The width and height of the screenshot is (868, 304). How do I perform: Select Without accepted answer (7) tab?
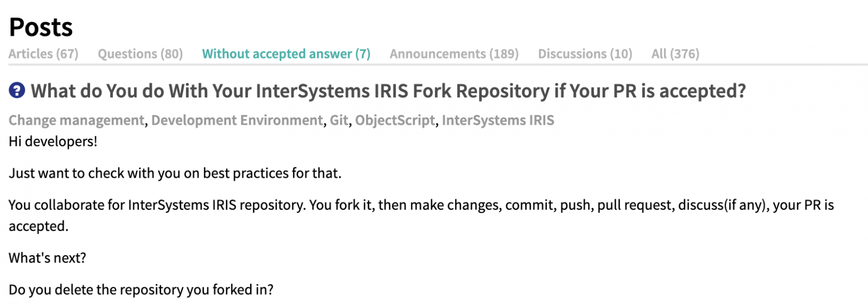[286, 54]
